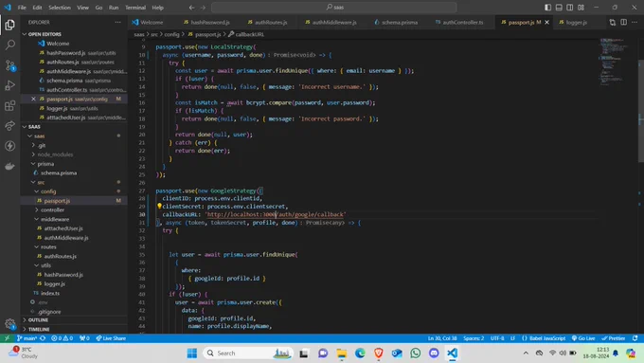Open the Run and Debug view
This screenshot has width=644, height=363.
pos(9,85)
